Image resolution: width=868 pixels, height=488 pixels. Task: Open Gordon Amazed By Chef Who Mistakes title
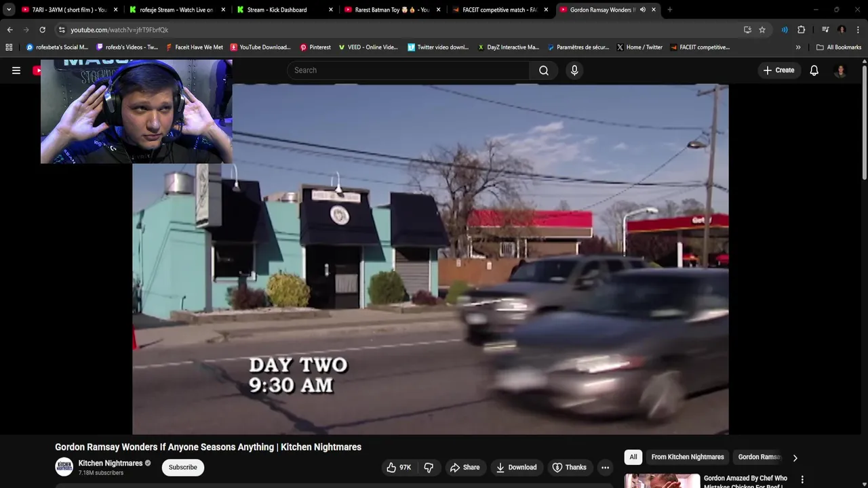click(745, 481)
